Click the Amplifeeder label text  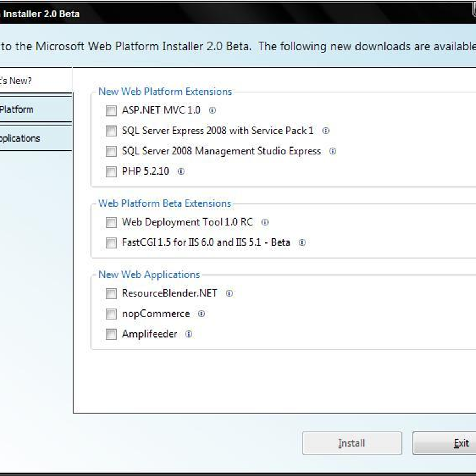tap(150, 334)
